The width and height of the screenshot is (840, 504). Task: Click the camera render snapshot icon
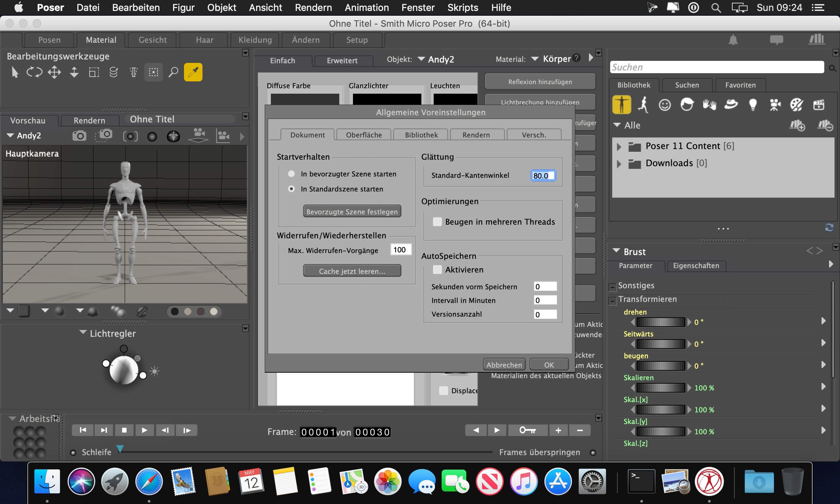(x=79, y=136)
